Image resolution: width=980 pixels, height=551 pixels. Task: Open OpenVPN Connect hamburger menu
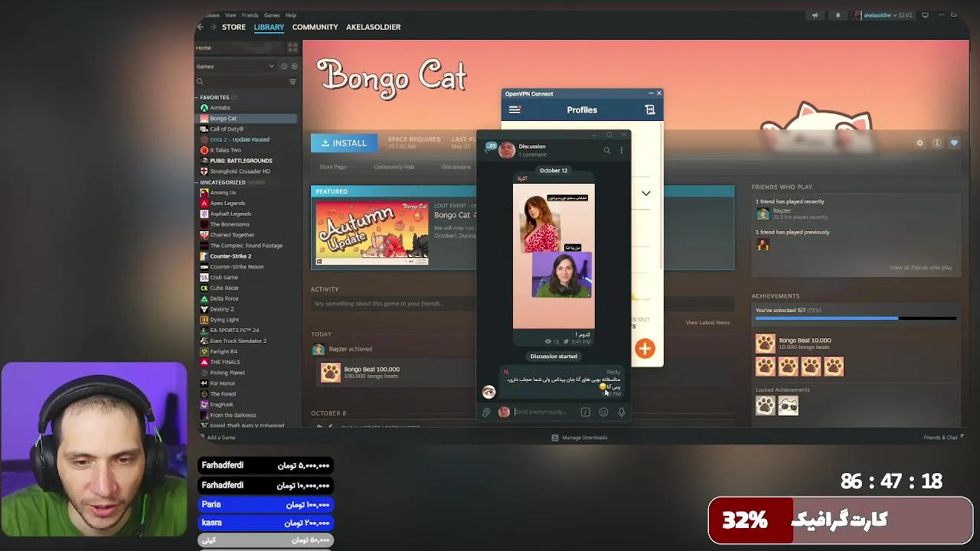(514, 110)
